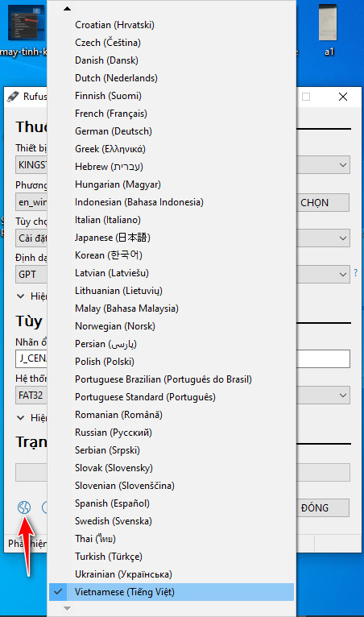Open the device (Thiết bị) dropdown arrow

tap(343, 165)
